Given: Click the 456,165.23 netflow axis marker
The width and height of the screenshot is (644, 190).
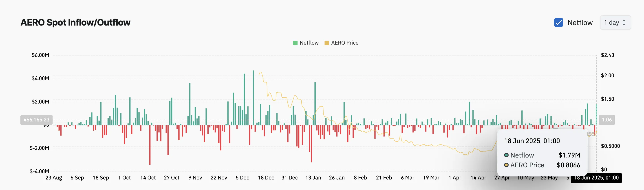Looking at the screenshot, I should (37, 120).
